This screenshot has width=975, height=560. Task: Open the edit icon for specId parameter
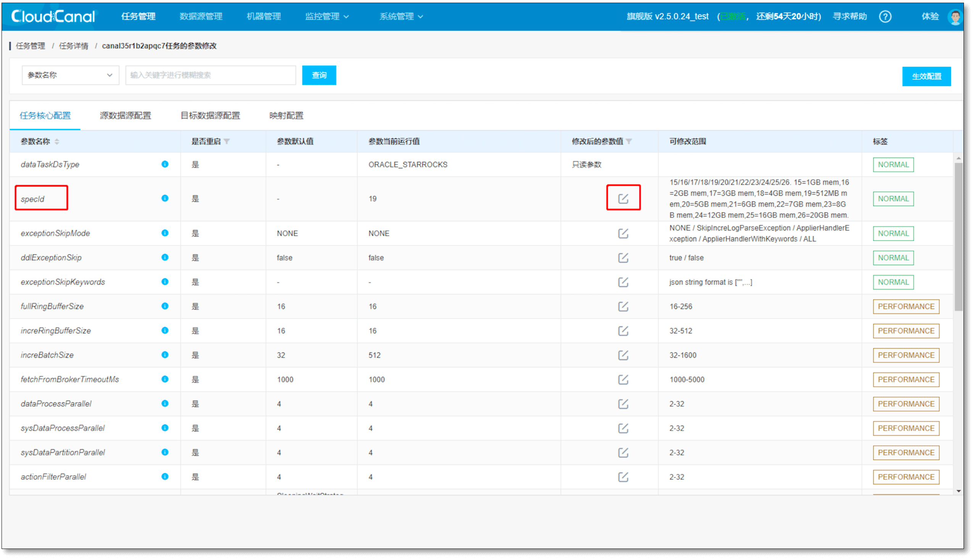click(623, 198)
